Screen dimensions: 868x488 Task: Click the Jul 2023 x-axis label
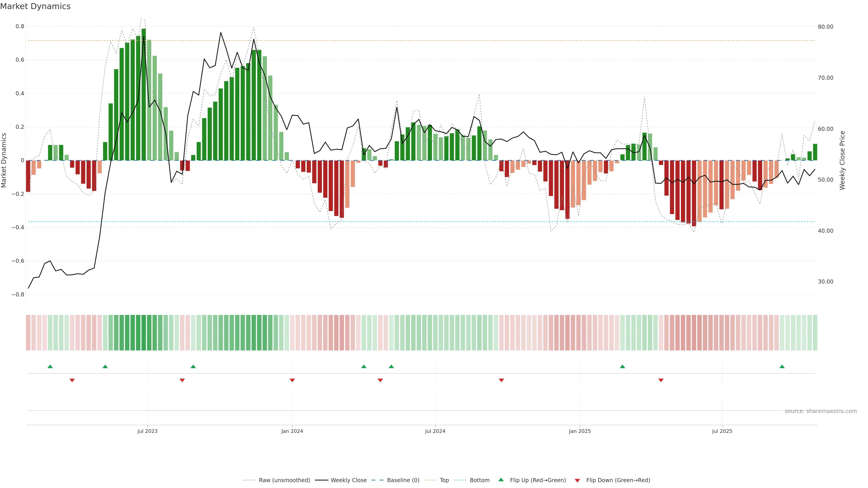[147, 431]
